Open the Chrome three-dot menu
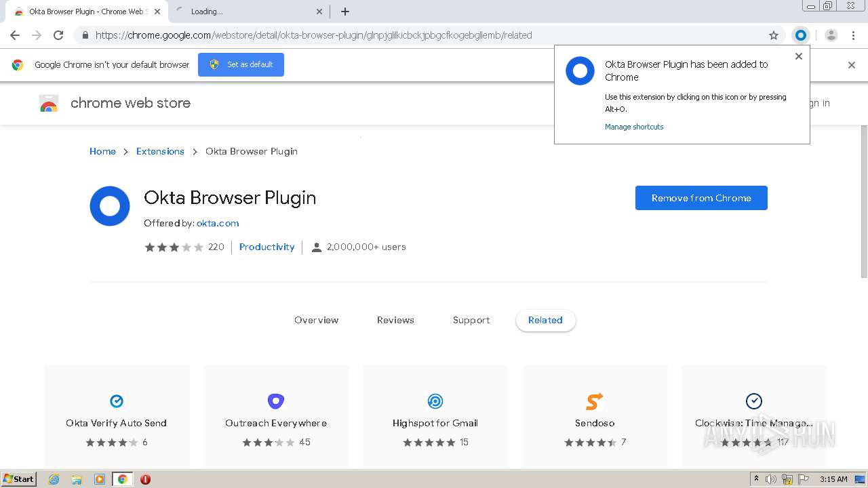Image resolution: width=868 pixels, height=488 pixels. click(853, 35)
